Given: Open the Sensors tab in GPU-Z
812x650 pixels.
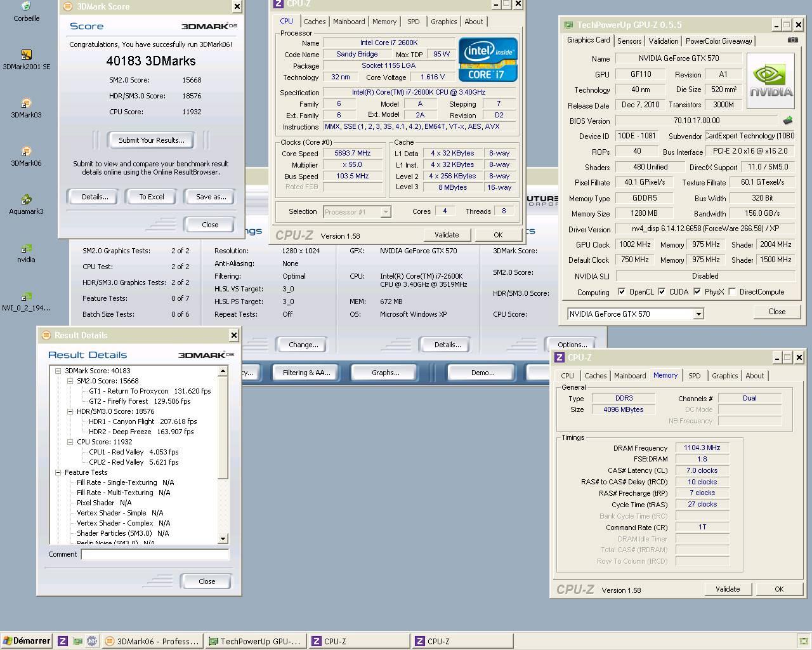Looking at the screenshot, I should pyautogui.click(x=629, y=41).
